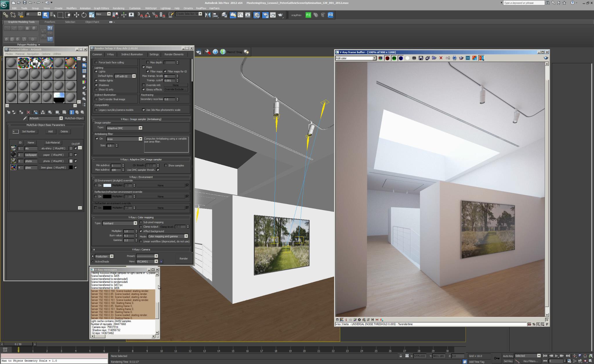
Task: Open the Antialiasing filter Area dropdown
Action: point(124,139)
